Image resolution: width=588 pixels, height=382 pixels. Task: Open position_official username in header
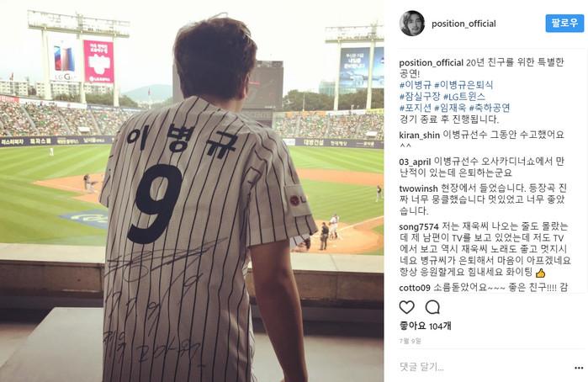[464, 24]
